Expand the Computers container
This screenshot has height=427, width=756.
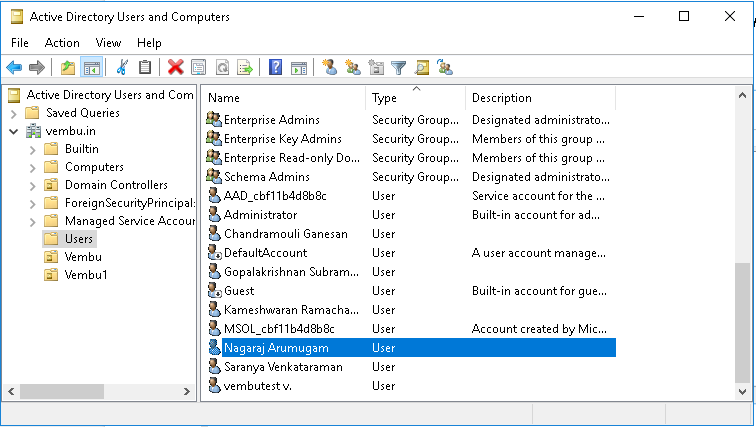(32, 168)
